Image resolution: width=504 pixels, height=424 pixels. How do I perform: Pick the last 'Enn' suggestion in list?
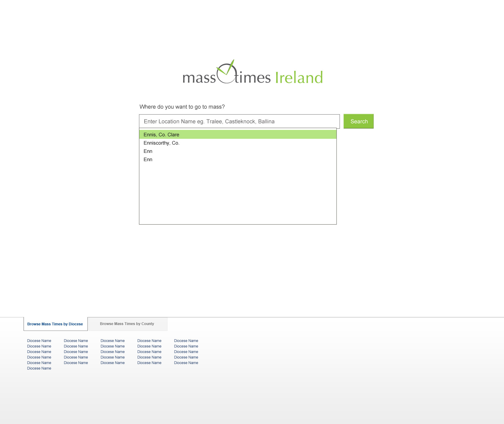[148, 160]
